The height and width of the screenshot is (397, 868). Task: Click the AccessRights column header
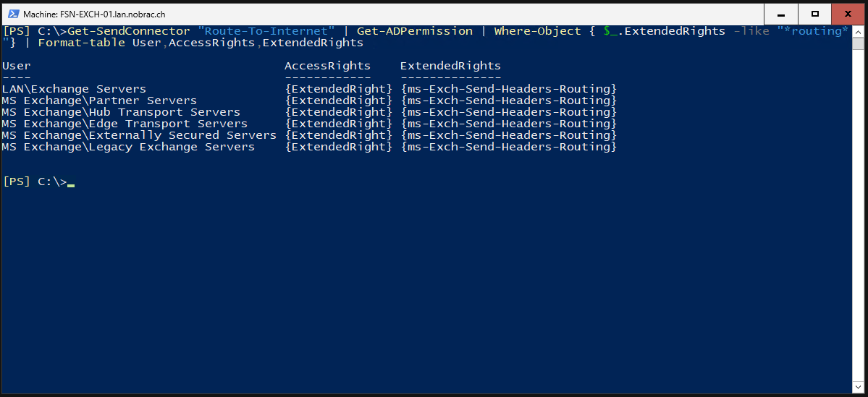[328, 66]
